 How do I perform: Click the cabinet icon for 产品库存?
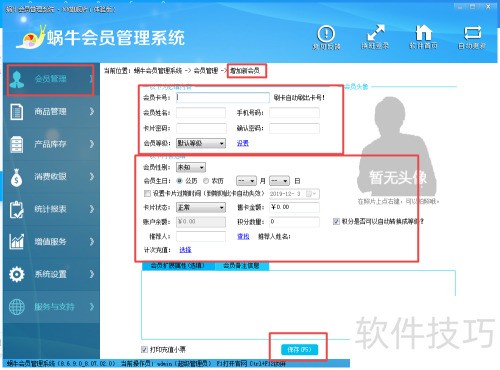pos(17,144)
